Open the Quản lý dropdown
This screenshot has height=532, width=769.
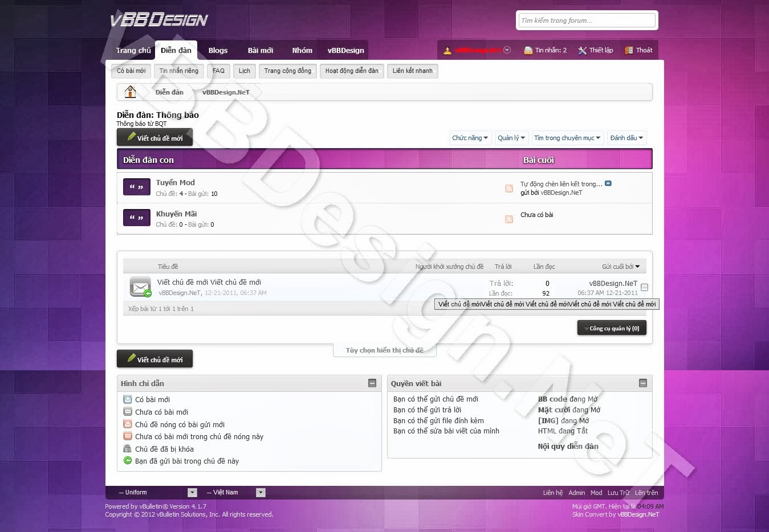point(511,138)
